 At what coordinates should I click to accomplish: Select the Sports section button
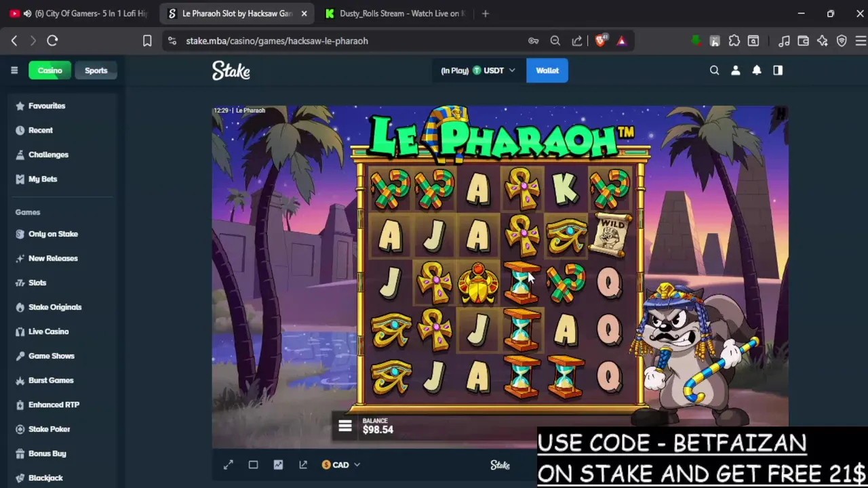pyautogui.click(x=96, y=70)
